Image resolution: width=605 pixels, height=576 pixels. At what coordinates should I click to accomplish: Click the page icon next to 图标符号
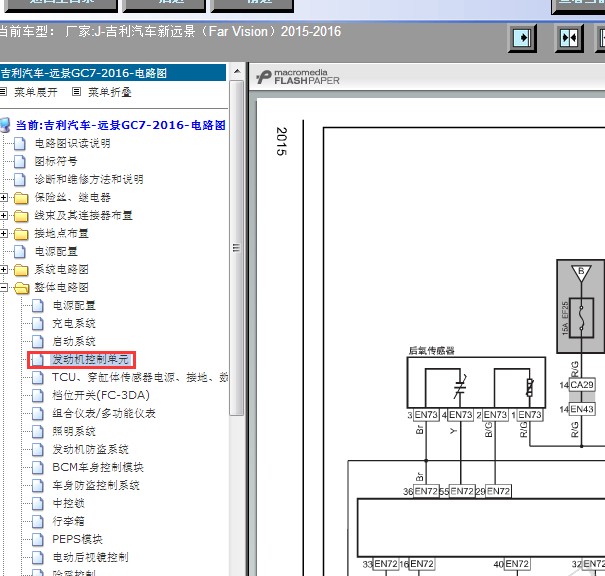point(20,161)
